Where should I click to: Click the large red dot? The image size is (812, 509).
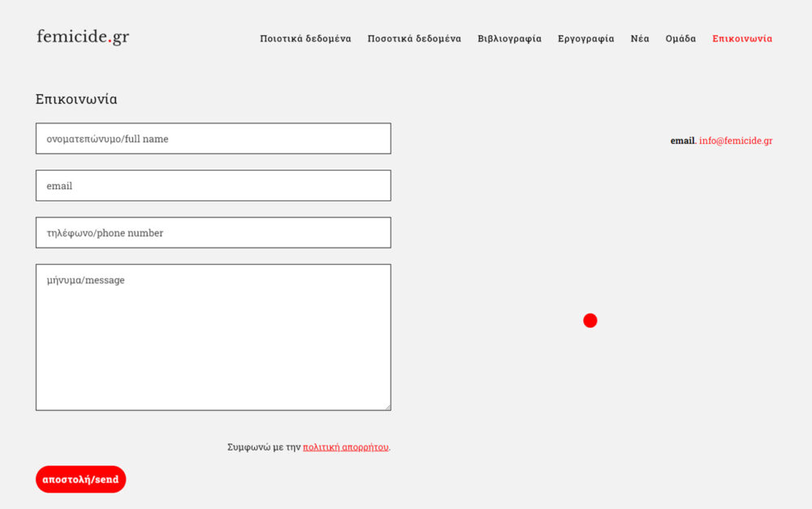(590, 321)
